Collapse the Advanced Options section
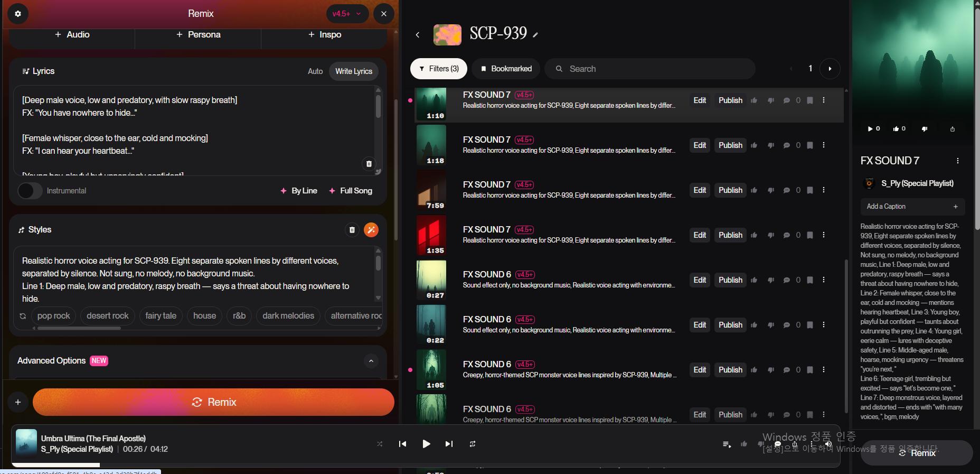Image resolution: width=980 pixels, height=474 pixels. coord(371,361)
